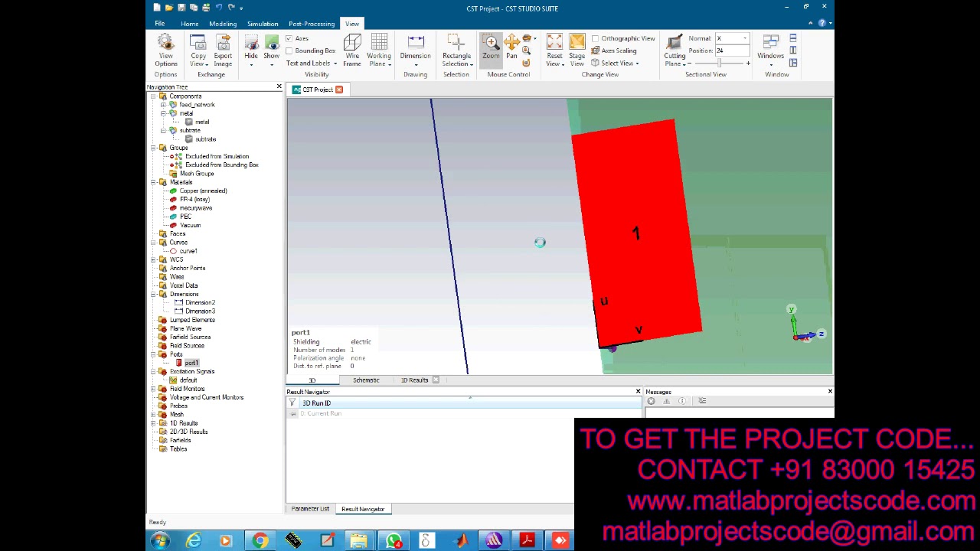980x551 pixels.
Task: Collapse the Ports tree node
Action: click(x=154, y=354)
